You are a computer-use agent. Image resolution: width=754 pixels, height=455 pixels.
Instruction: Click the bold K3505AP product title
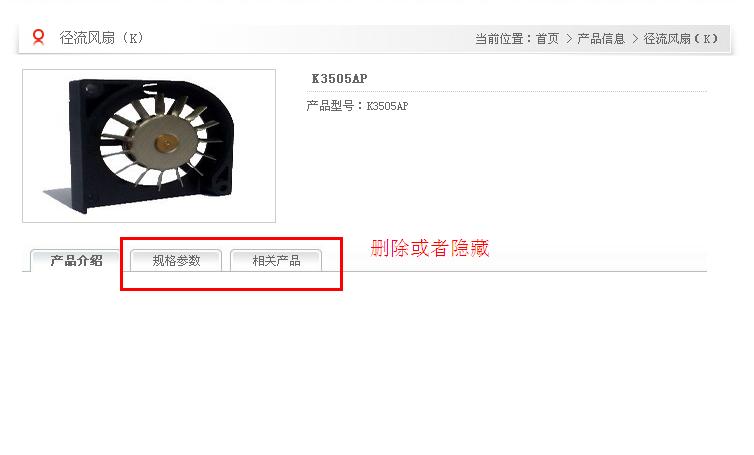click(x=339, y=78)
